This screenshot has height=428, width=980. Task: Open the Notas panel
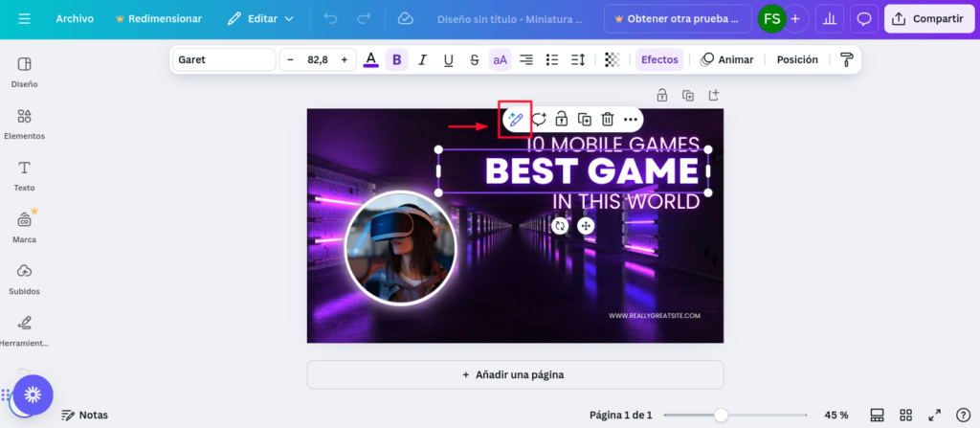pos(84,415)
